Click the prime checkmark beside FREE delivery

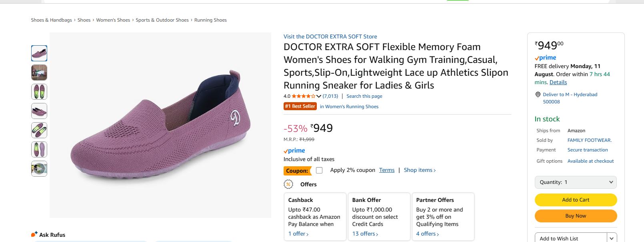tap(536, 57)
